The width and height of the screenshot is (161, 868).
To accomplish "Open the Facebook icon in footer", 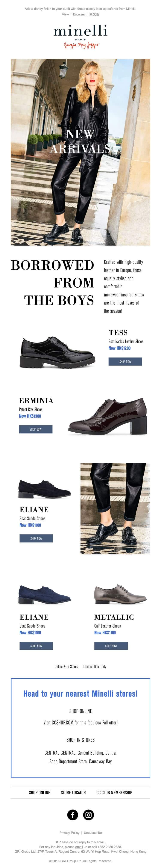I will 73,815.
